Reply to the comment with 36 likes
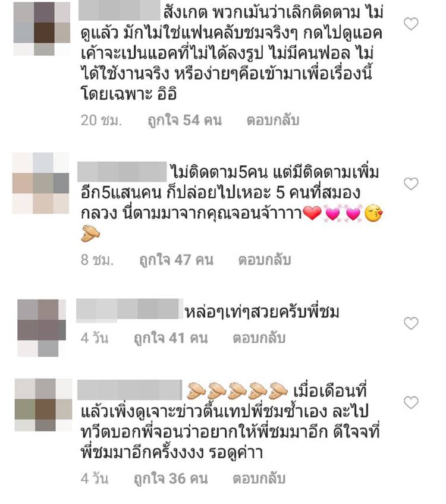 (x=259, y=478)
